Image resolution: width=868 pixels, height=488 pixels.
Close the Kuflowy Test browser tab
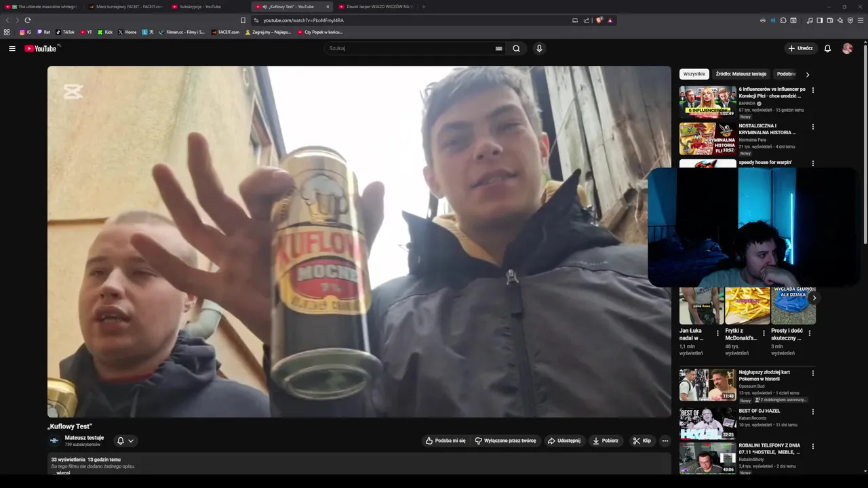click(328, 7)
